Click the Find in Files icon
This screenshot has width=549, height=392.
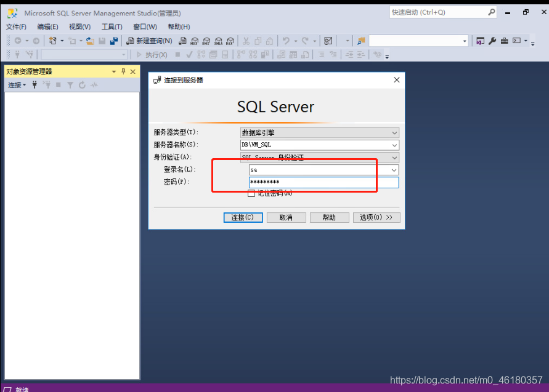[x=361, y=41]
